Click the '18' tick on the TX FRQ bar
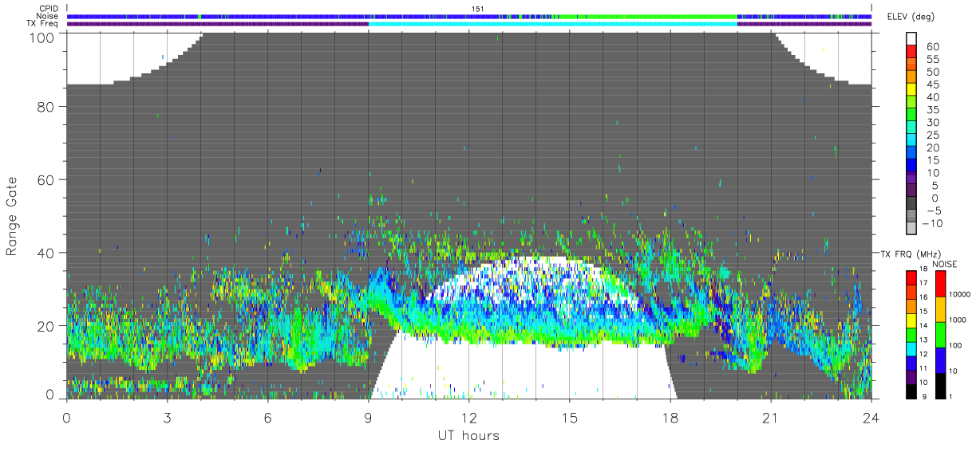 pyautogui.click(x=925, y=270)
